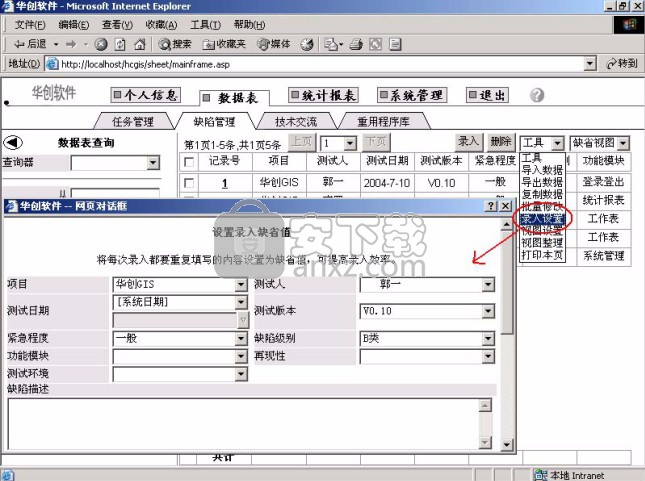Click the dialog help question button
Image resolution: width=645 pixels, height=481 pixels.
[491, 206]
